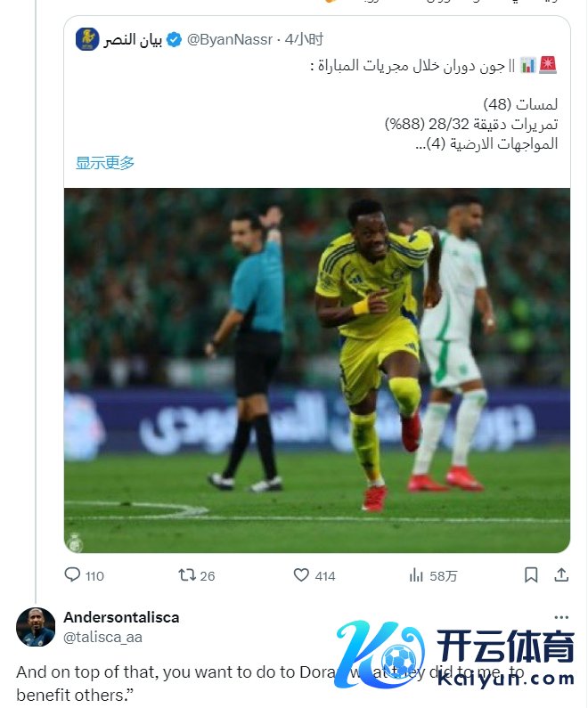Click the blue verified badge
588x708 pixels.
click(174, 40)
